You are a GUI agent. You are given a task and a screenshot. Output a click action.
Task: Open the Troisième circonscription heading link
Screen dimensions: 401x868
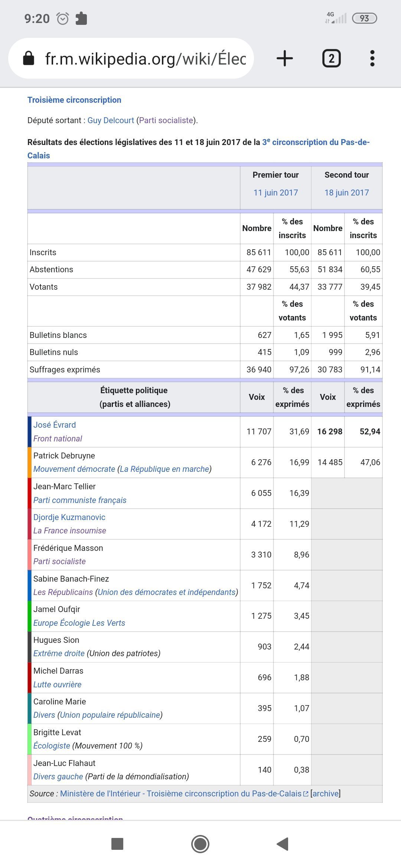[74, 100]
